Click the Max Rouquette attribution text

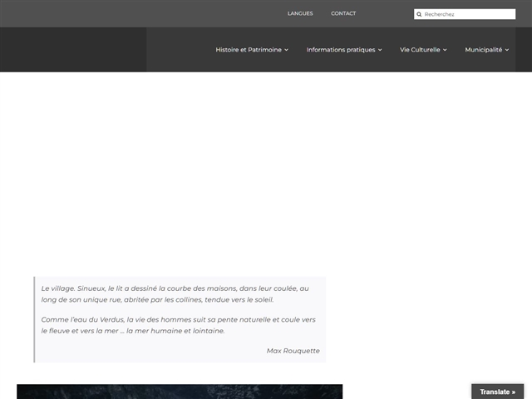tap(293, 351)
